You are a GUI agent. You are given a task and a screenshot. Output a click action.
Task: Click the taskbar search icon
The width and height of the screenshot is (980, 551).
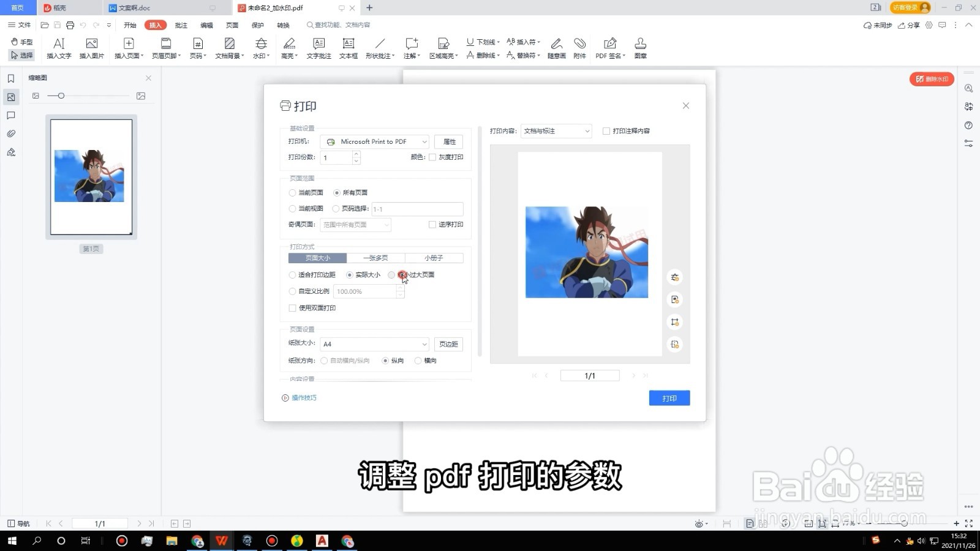[37, 541]
